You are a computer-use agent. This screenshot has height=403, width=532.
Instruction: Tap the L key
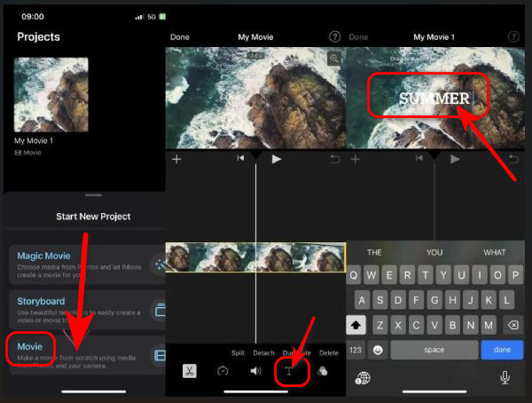pyautogui.click(x=506, y=300)
